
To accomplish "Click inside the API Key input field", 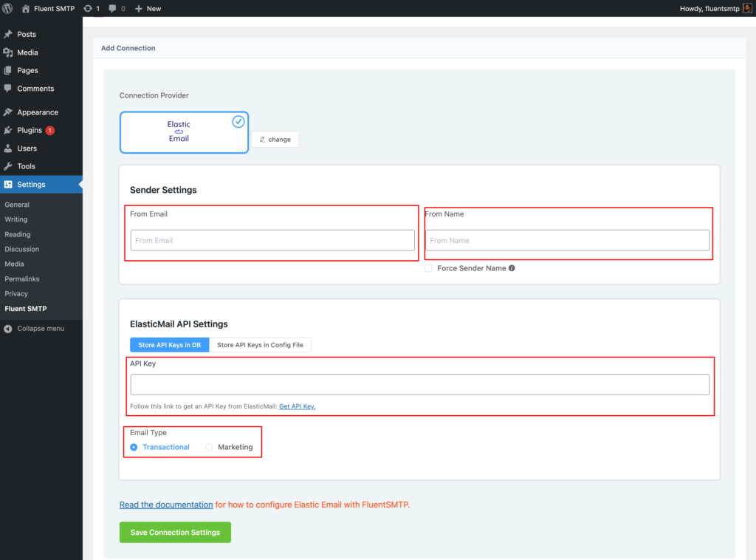I will (x=420, y=383).
